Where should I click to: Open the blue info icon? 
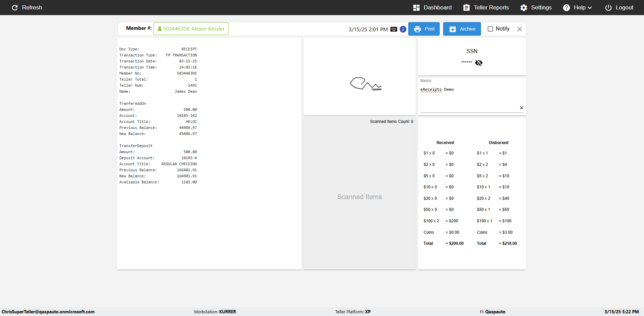pyautogui.click(x=403, y=29)
